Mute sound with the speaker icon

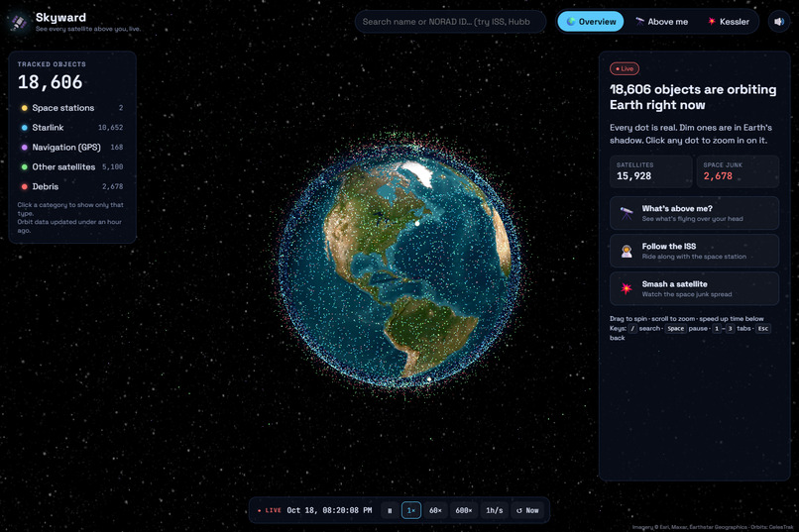point(778,22)
